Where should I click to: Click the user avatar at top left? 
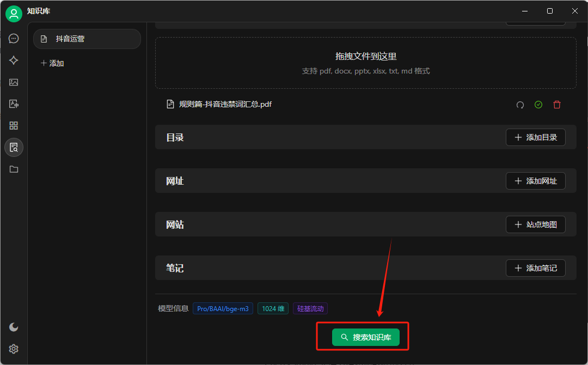click(x=14, y=14)
